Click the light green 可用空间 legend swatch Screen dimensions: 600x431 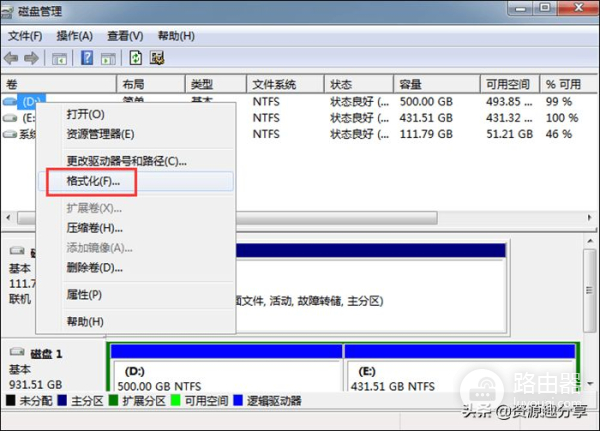click(x=175, y=400)
